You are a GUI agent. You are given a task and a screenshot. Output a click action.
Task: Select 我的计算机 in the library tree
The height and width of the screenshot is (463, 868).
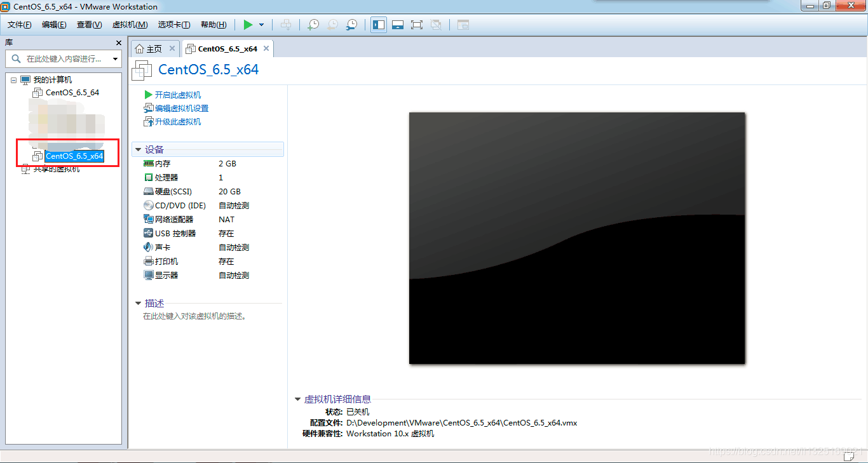pyautogui.click(x=53, y=80)
